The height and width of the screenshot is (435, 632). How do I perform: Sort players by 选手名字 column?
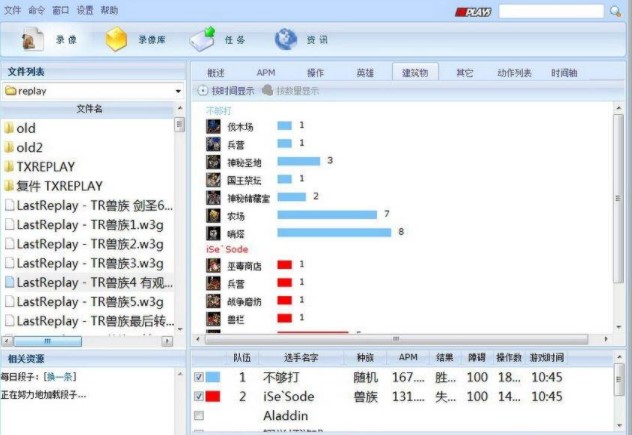(x=301, y=357)
